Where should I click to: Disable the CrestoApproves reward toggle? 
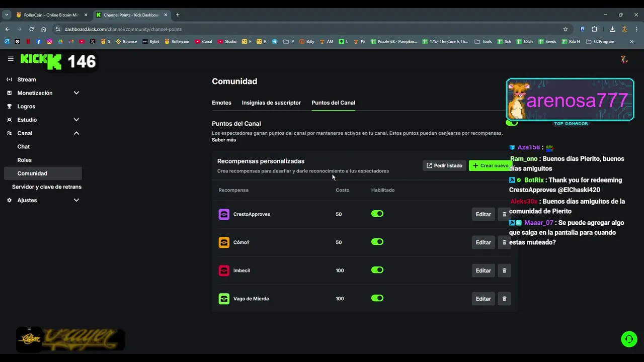[377, 214]
